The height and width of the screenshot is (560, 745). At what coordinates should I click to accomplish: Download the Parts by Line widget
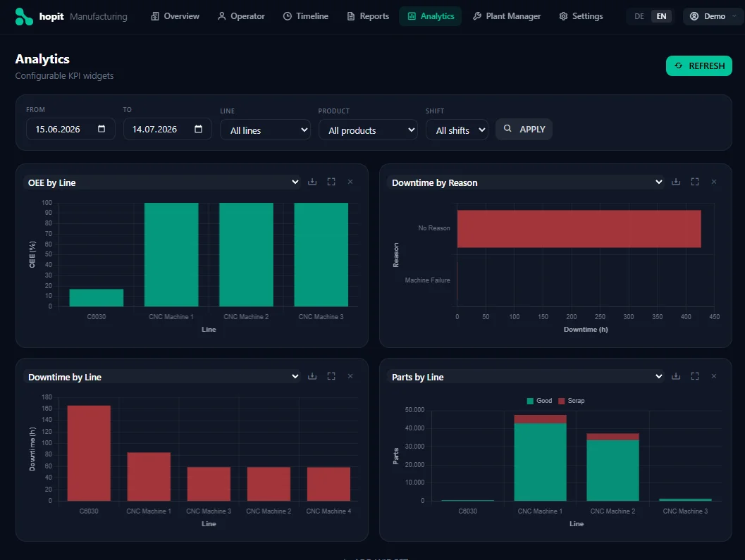(676, 376)
